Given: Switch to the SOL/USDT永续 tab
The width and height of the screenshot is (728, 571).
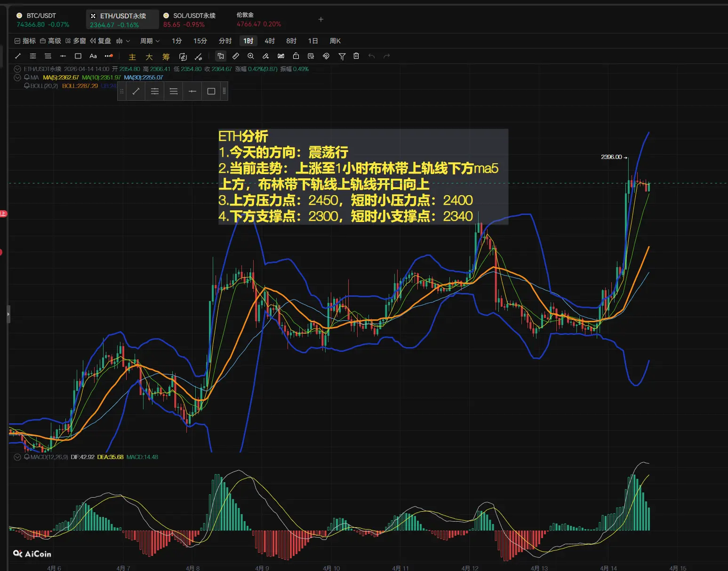Looking at the screenshot, I should tap(189, 20).
